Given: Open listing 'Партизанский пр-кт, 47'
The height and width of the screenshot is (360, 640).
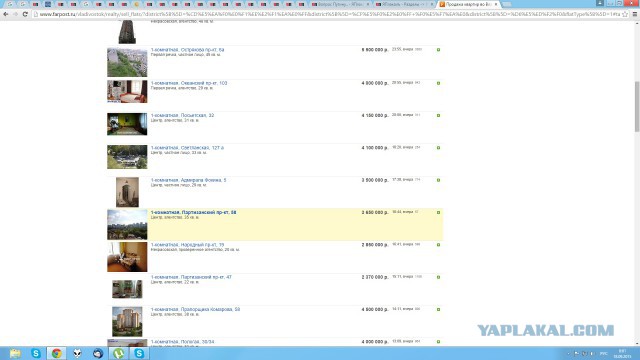Looking at the screenshot, I should (191, 277).
